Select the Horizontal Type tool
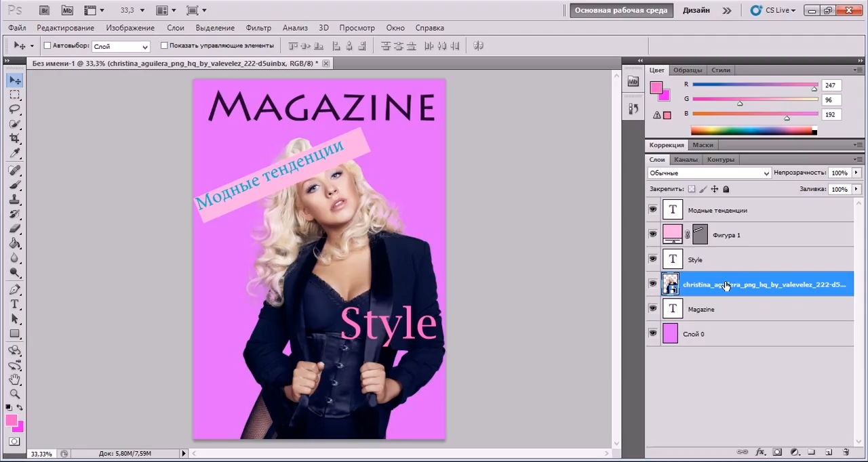Screen dimensions: 868x462 click(14, 304)
